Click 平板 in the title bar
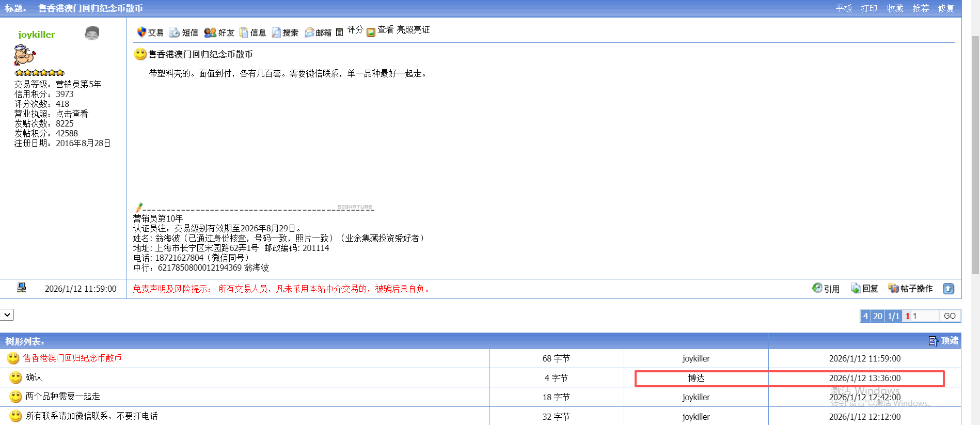 coord(844,8)
